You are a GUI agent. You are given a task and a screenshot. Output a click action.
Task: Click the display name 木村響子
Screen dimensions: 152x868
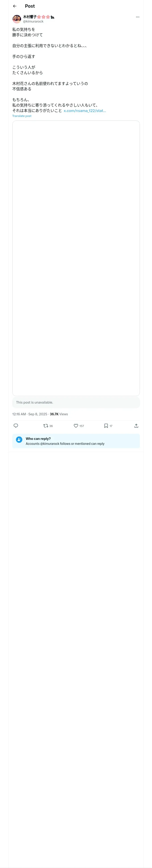[x=30, y=17]
